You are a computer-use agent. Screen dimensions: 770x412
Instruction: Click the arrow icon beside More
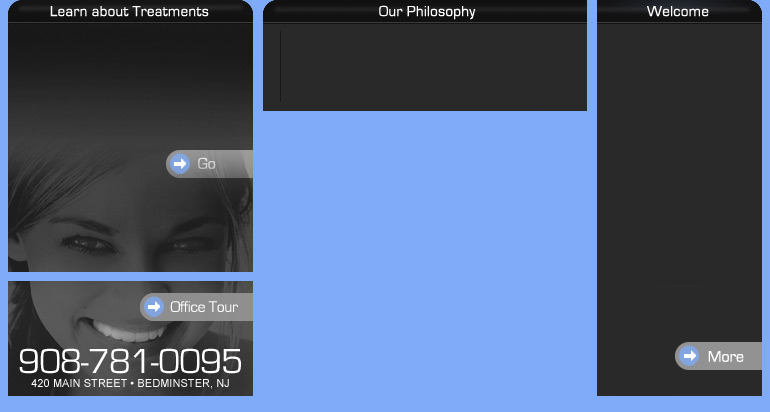[689, 356]
